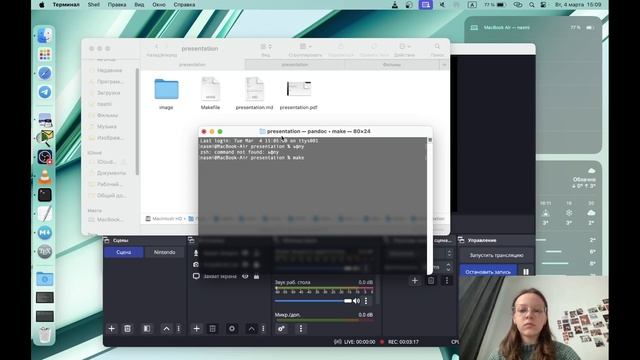
Task: Open Загрузки in Finder sidebar
Action: [109, 93]
